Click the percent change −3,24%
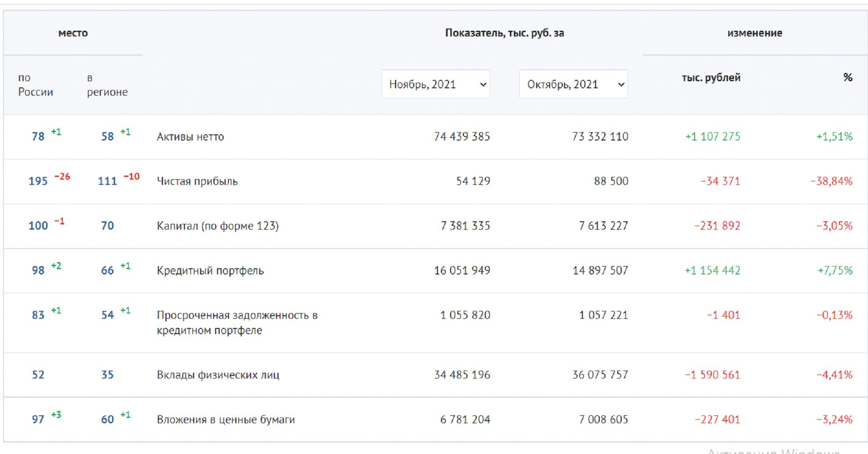Screen dimensions: 868x454 [x=835, y=419]
